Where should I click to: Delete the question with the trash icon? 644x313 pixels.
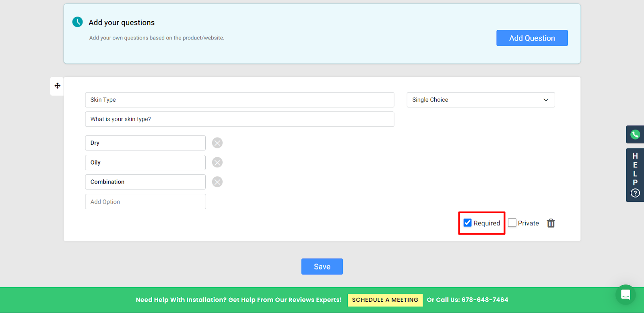coord(551,223)
